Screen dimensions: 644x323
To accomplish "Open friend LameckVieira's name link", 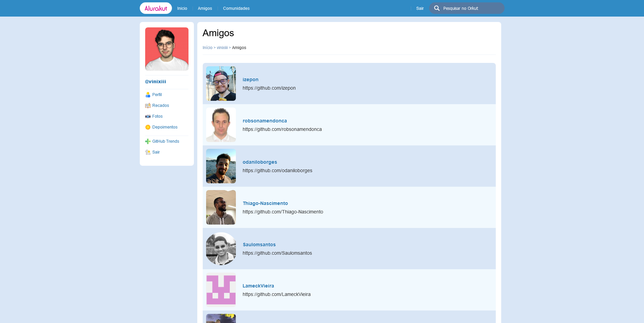I will [x=258, y=286].
